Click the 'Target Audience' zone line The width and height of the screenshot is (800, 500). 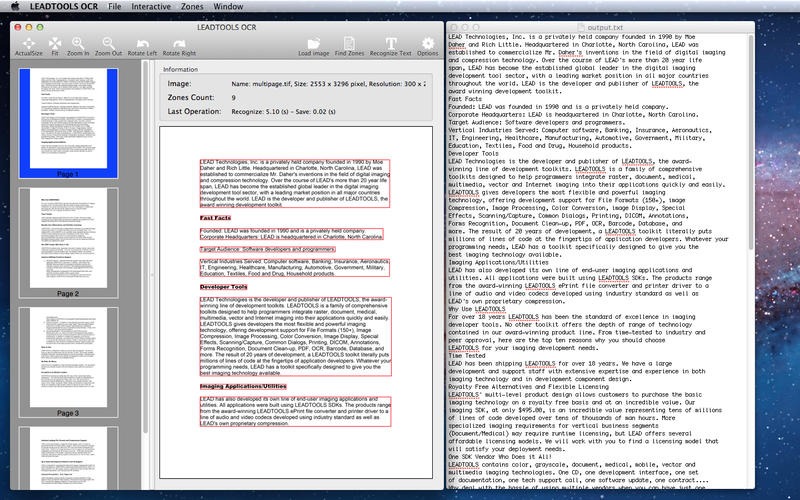pyautogui.click(x=268, y=249)
